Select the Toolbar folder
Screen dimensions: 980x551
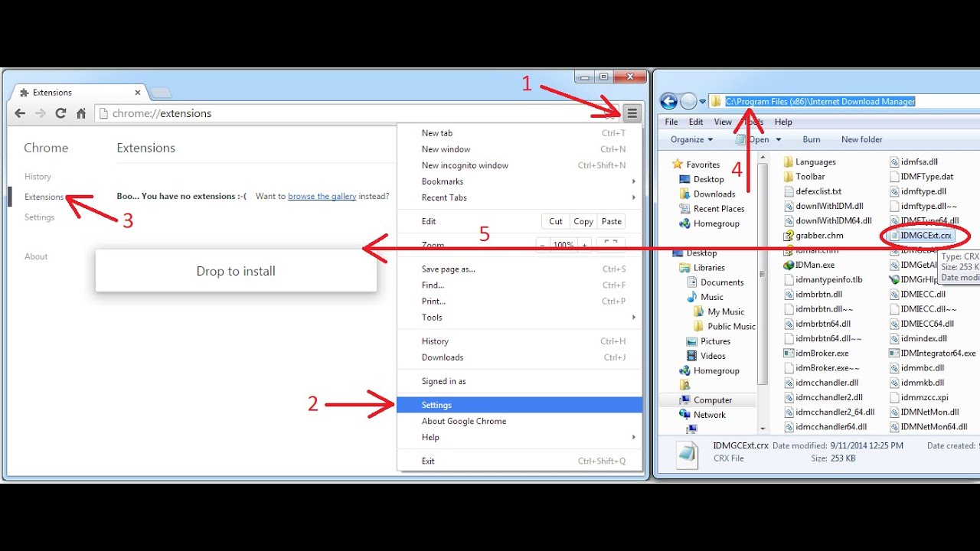pyautogui.click(x=804, y=177)
